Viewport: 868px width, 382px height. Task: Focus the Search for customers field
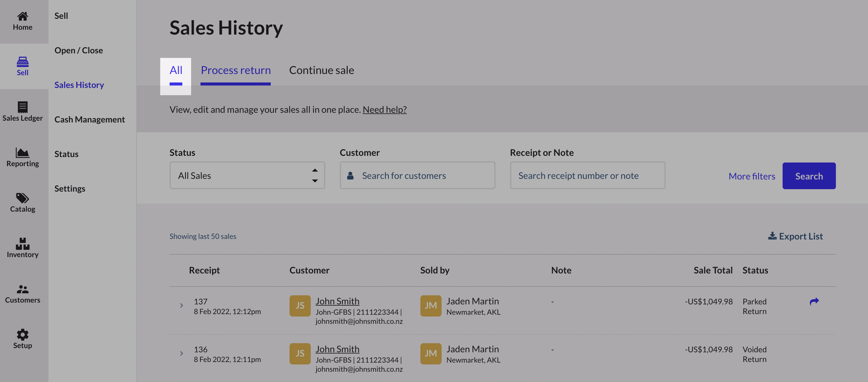click(x=417, y=175)
